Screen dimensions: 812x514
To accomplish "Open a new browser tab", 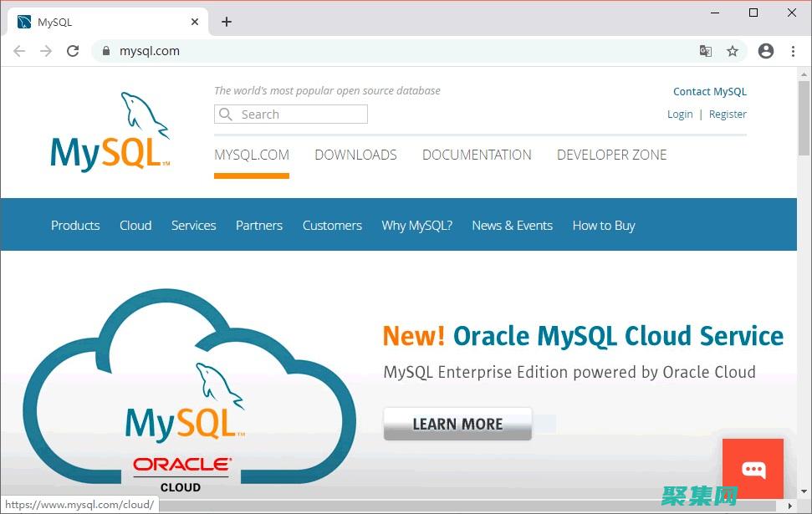I will (x=227, y=22).
